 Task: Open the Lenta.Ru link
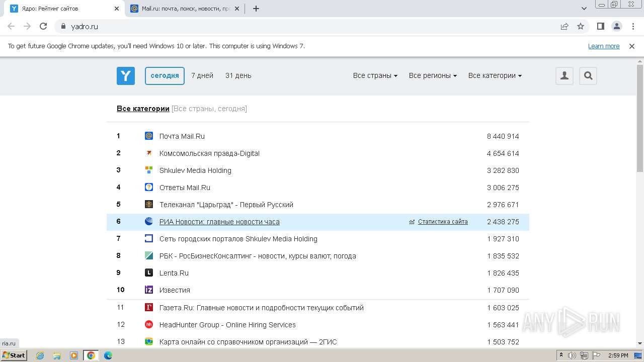[x=174, y=273]
